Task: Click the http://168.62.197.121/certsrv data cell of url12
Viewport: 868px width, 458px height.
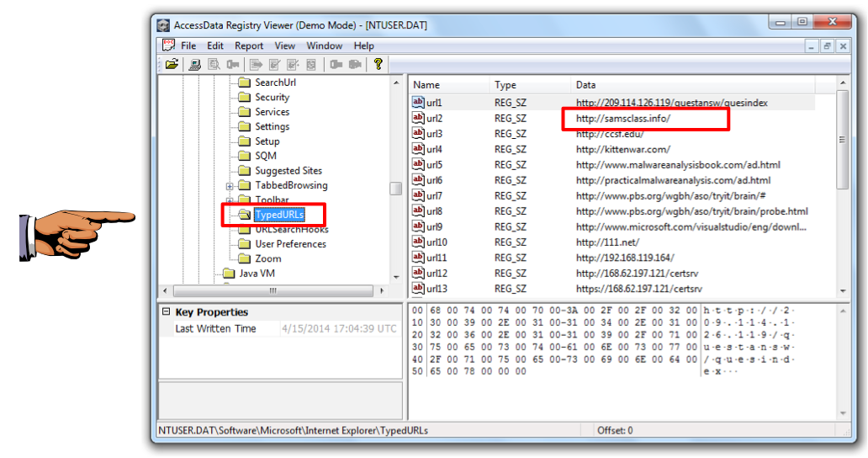Action: (638, 274)
